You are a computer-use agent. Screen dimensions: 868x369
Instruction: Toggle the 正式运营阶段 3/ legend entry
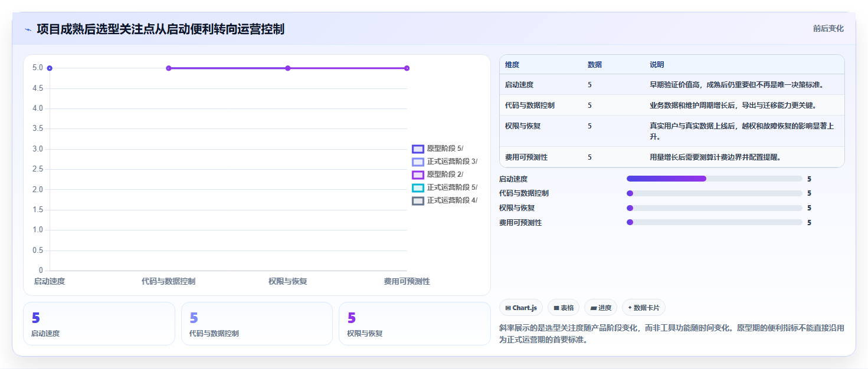click(x=444, y=162)
